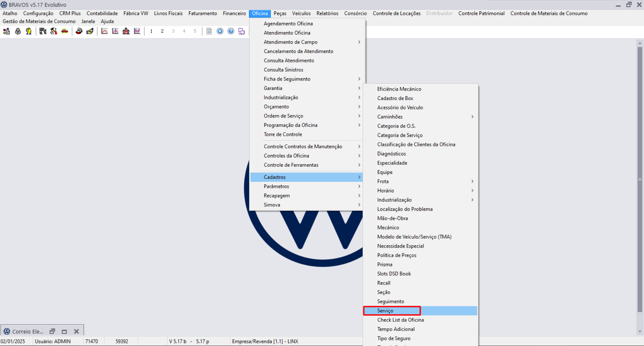This screenshot has height=346, width=644.
Task: Click the red cash register toolbar icon
Action: [x=79, y=31]
